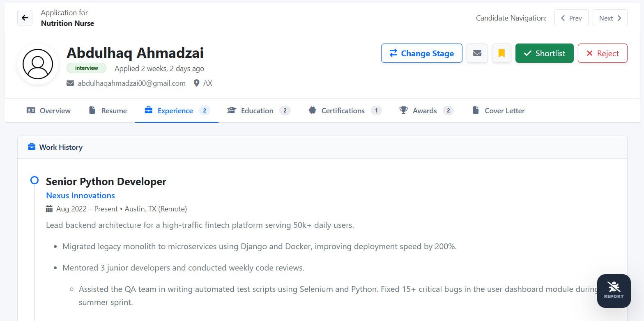644x321 pixels.
Task: Shortlist this candidate
Action: [545, 53]
